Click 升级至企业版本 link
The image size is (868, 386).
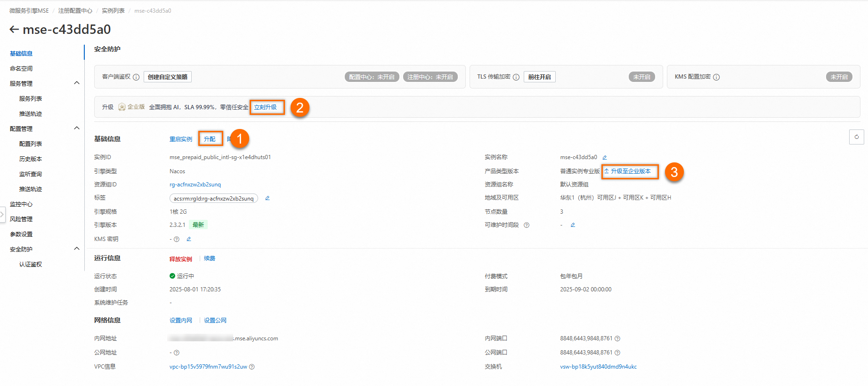coord(627,171)
